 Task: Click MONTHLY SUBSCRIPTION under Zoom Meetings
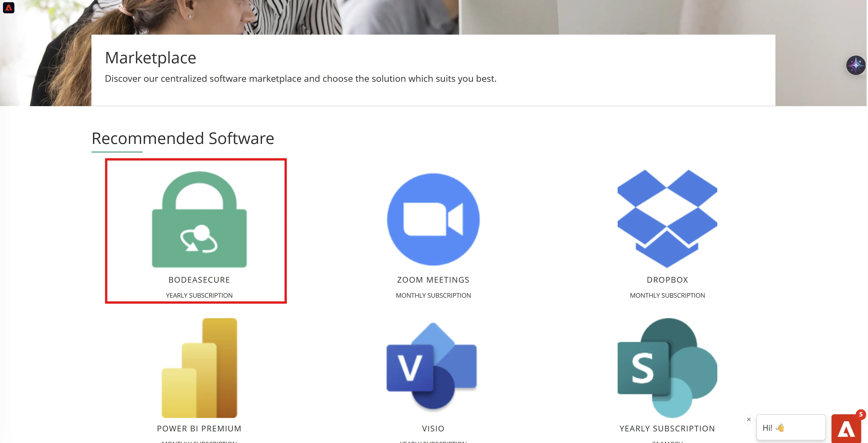(x=433, y=295)
